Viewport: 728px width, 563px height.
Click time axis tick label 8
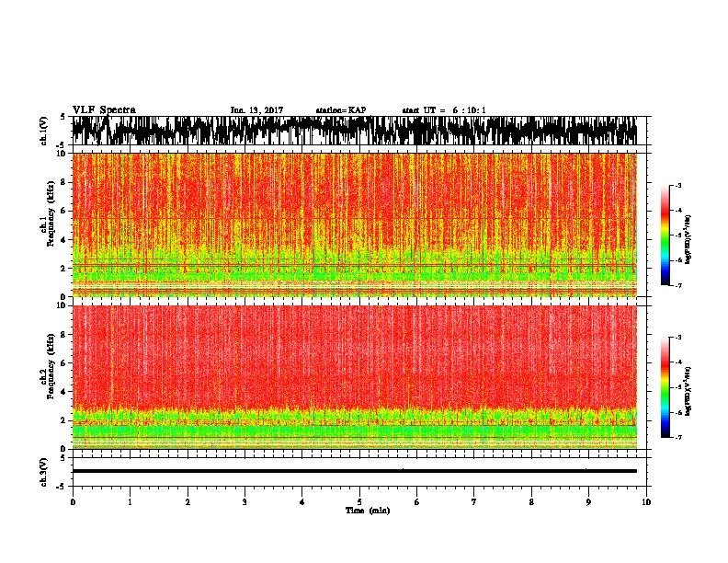[531, 502]
